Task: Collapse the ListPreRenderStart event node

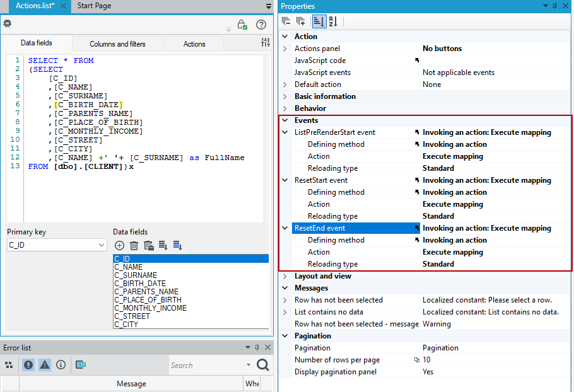Action: tap(285, 132)
